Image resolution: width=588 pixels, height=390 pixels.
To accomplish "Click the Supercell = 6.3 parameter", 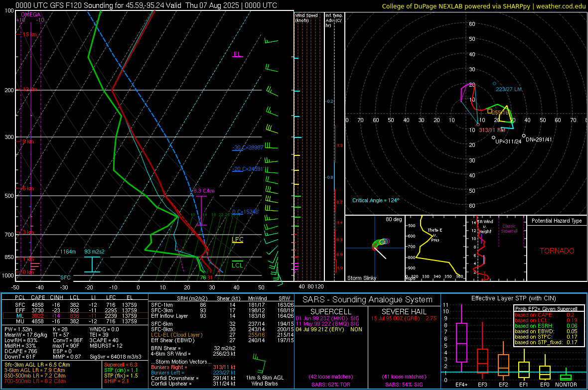I will point(121,365).
